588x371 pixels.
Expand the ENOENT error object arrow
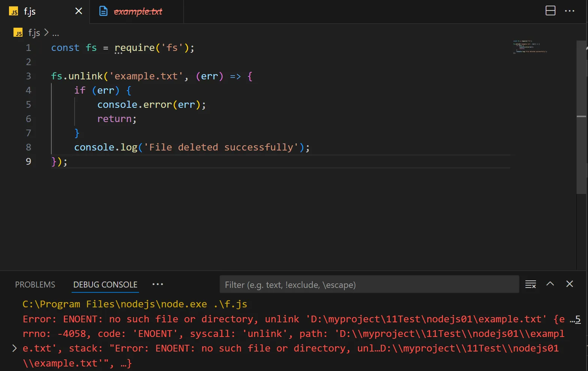pyautogui.click(x=14, y=348)
